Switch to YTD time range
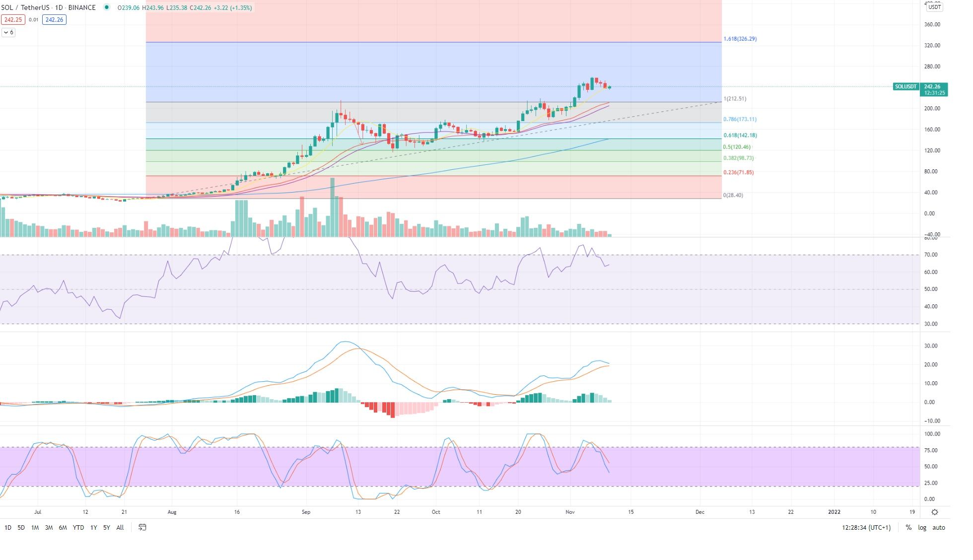 click(x=78, y=527)
